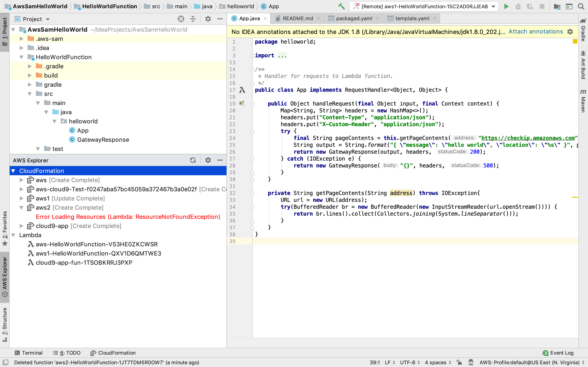588x367 pixels.
Task: Toggle the Gradle tool window
Action: tap(583, 30)
